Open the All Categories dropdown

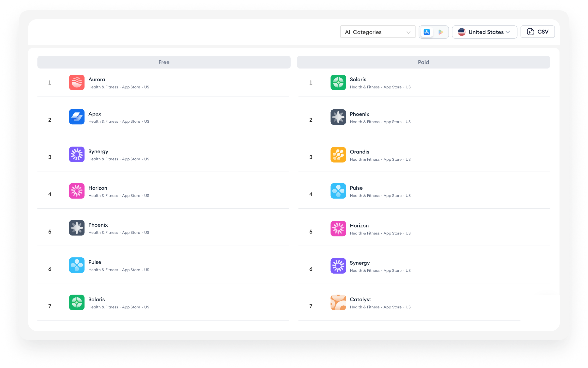[x=377, y=32]
